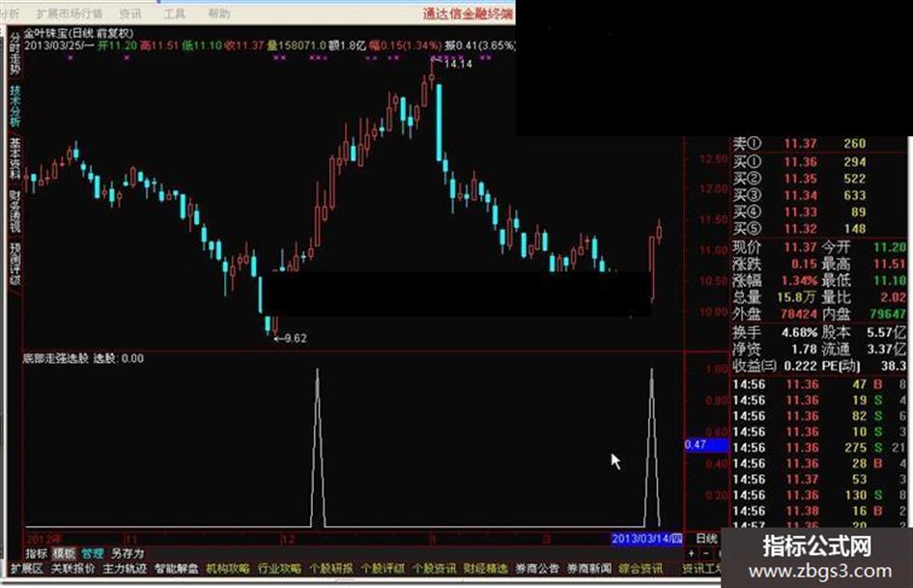Open the 资讯 menu
The image size is (913, 588).
tap(129, 13)
